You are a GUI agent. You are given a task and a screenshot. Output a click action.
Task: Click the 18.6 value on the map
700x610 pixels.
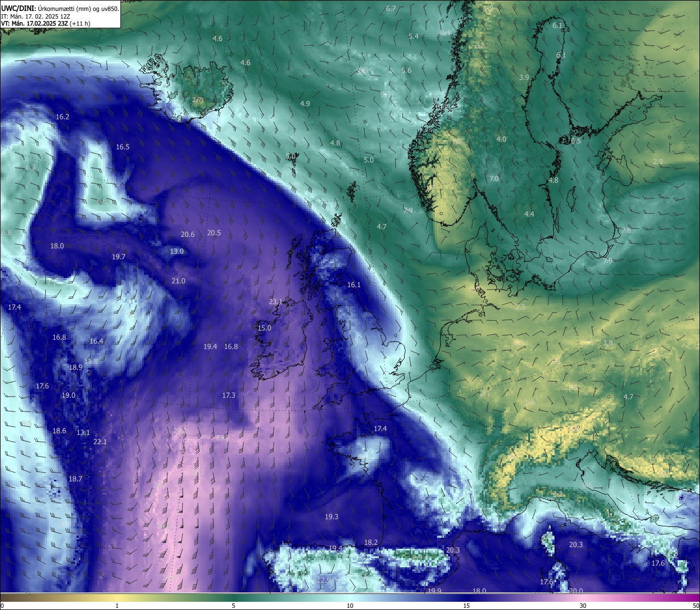point(59,431)
